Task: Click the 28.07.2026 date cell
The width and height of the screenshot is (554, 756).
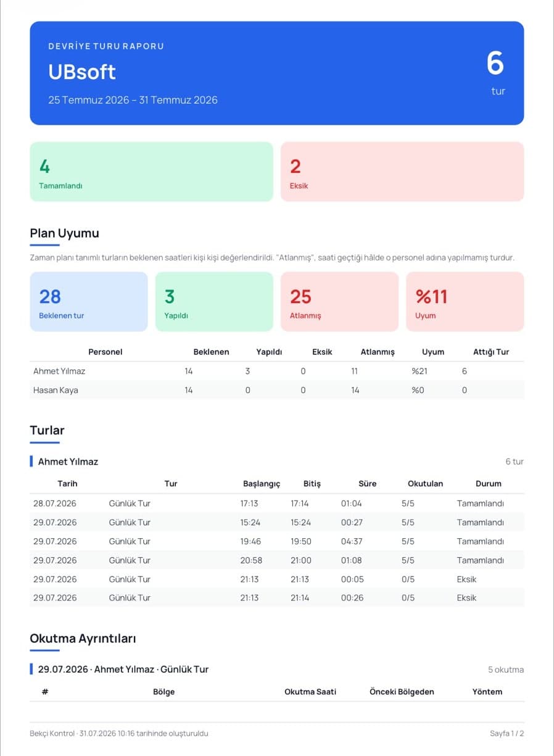Action: pos(55,504)
